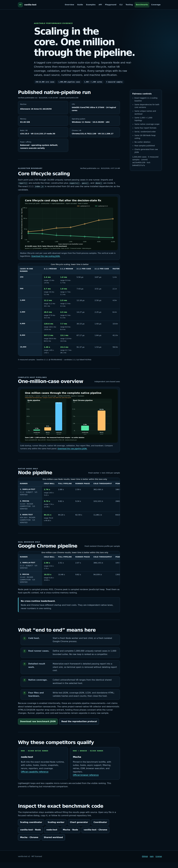
Task: View the Chart generator source
Action: point(79,822)
